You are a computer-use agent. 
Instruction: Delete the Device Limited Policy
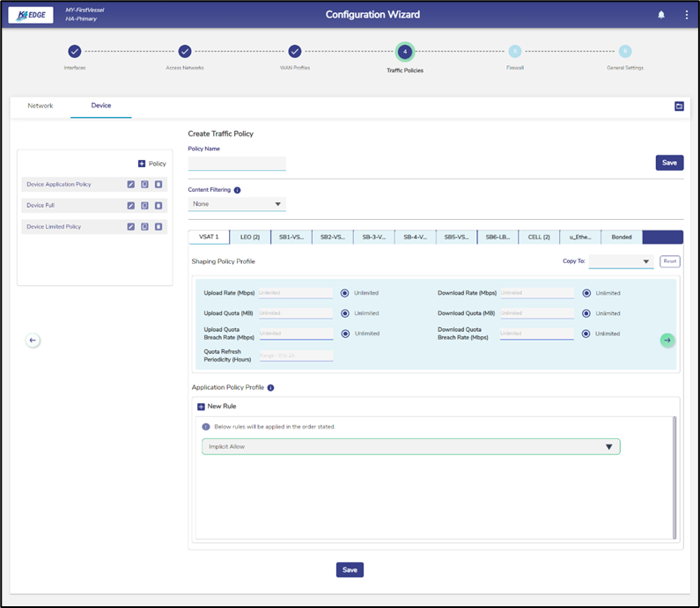(158, 227)
